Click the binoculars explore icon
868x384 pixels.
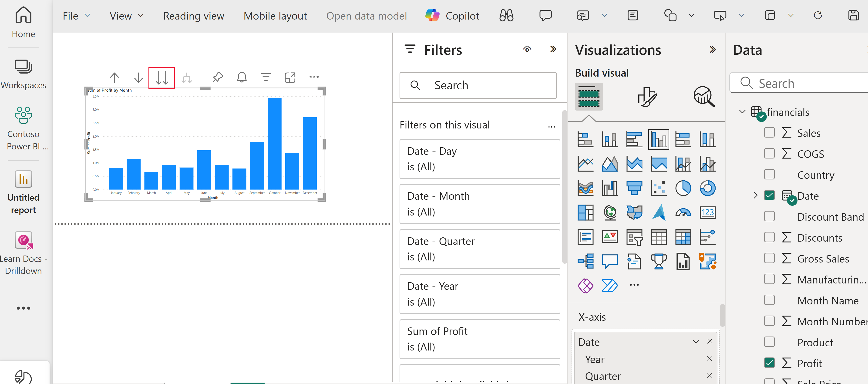(506, 16)
